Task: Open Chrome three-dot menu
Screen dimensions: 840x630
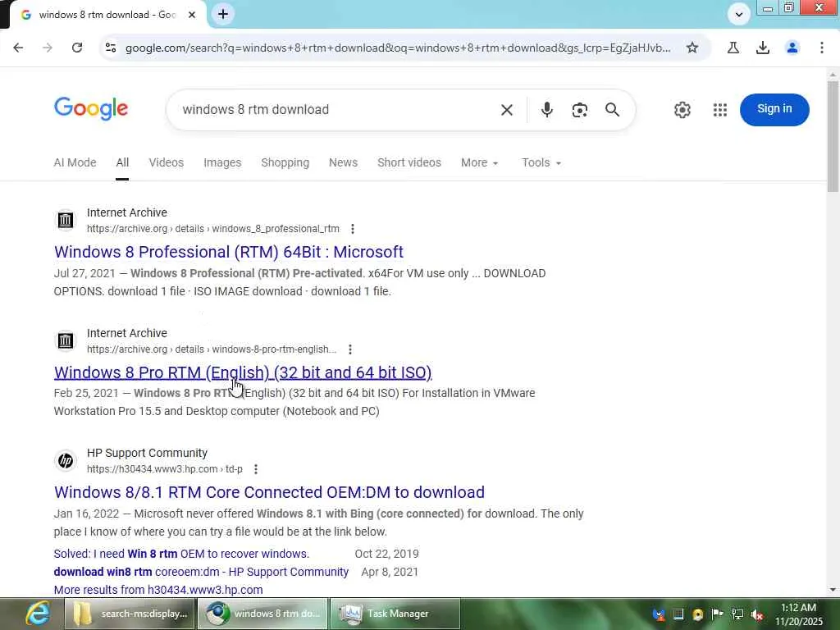Action: [x=822, y=48]
